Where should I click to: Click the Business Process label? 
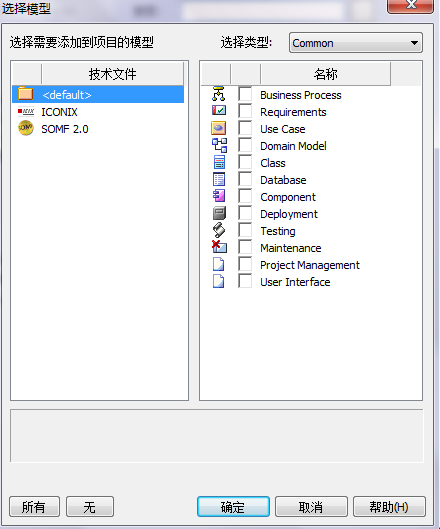301,95
